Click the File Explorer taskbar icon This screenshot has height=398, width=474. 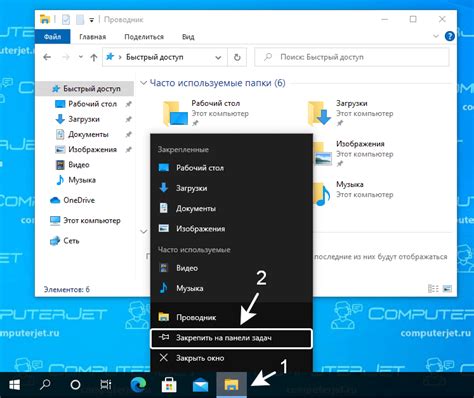231,385
